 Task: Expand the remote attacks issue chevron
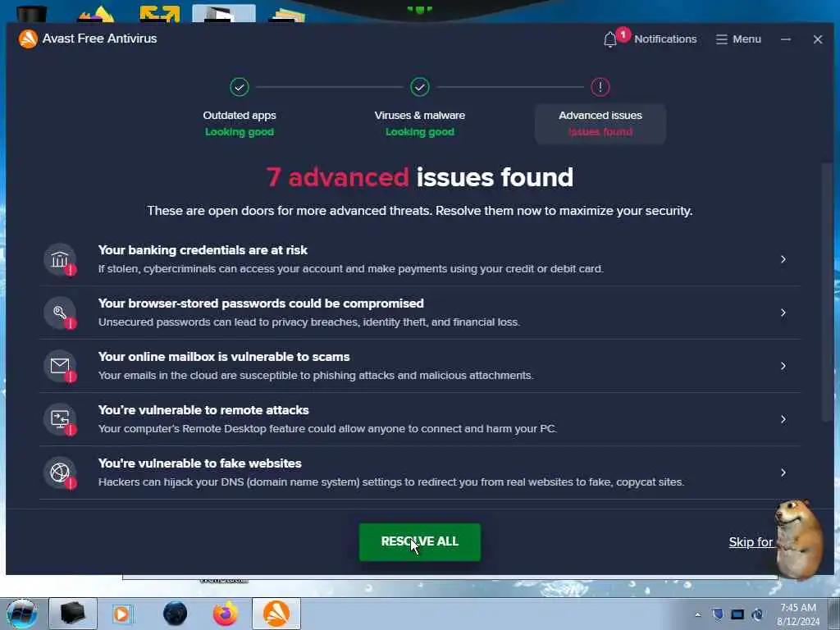783,419
